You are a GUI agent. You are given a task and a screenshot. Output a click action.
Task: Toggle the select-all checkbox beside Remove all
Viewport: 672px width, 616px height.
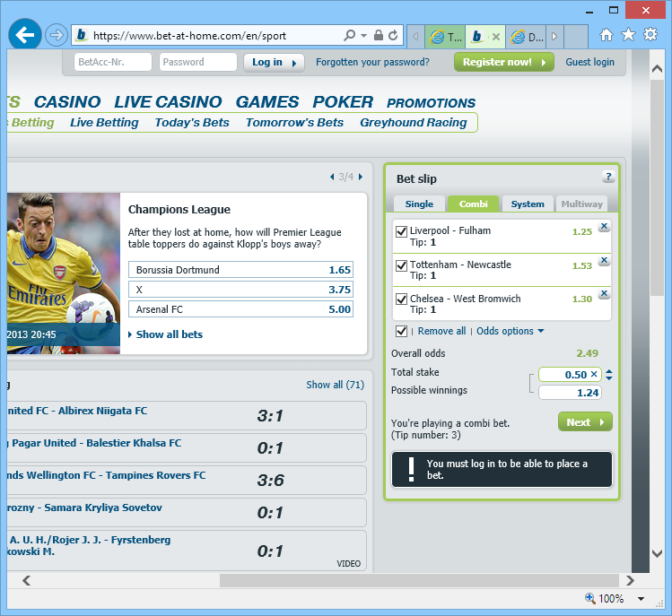401,331
